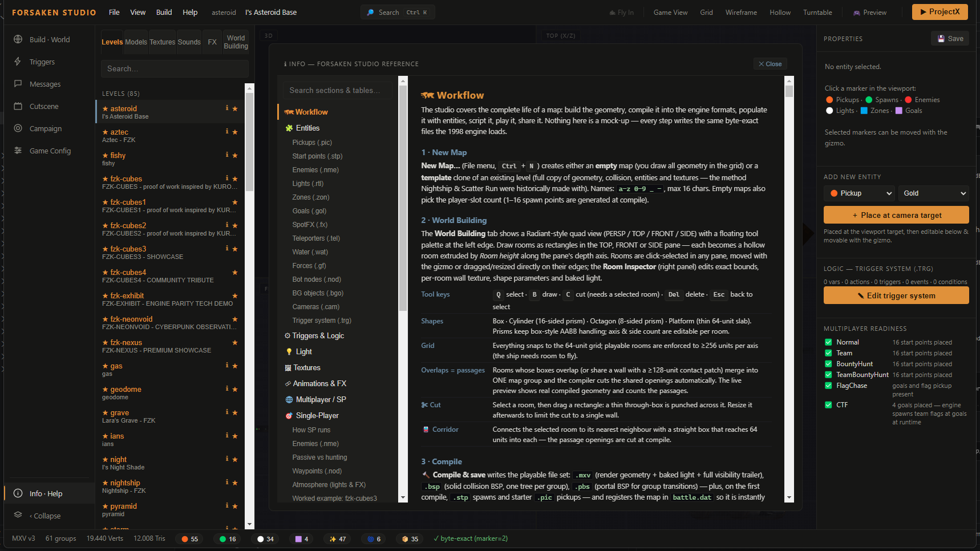Open the Build · World globe icon
Viewport: 980px width, 551px height.
(18, 39)
